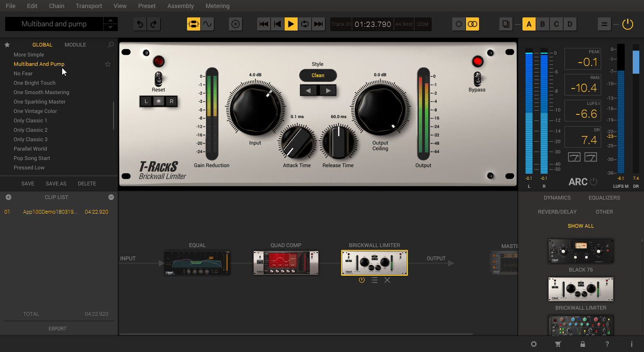Click the copy snapshot icon
644x352 pixels.
(x=506, y=24)
